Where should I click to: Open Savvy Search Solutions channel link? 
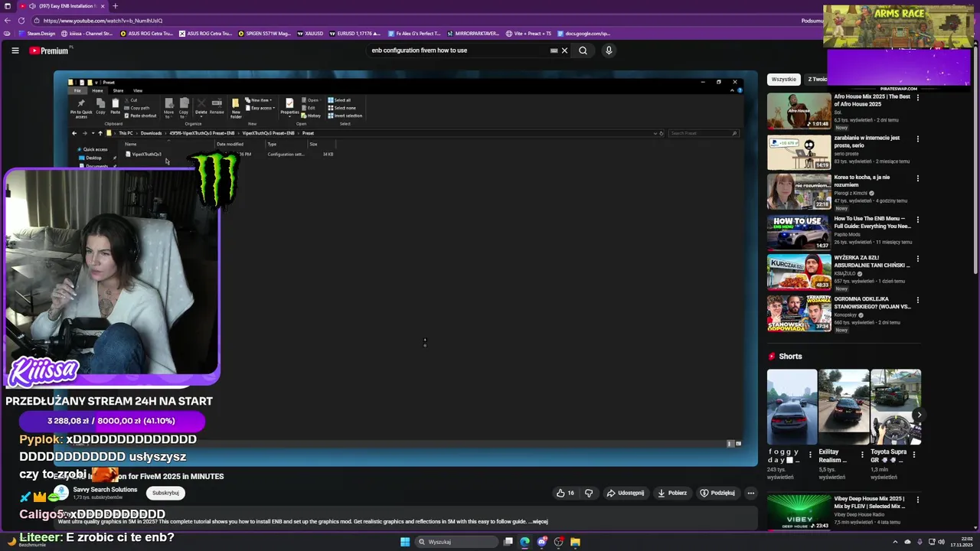105,490
